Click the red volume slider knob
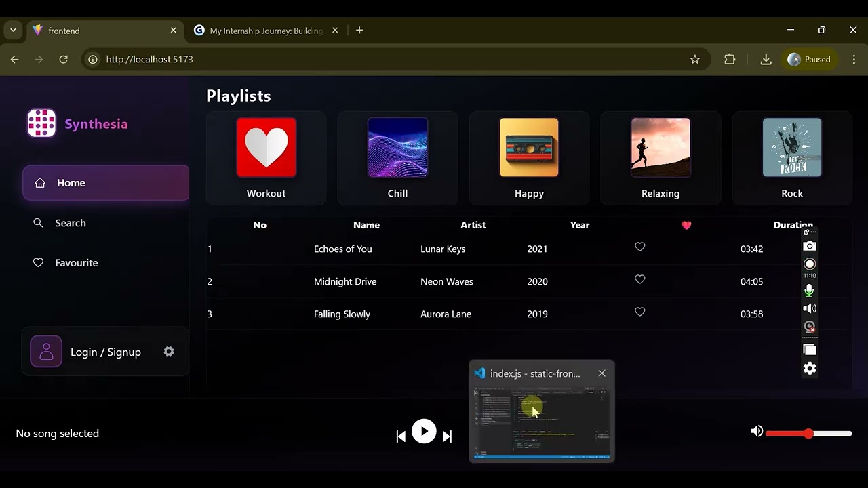The image size is (868, 488). (x=808, y=433)
